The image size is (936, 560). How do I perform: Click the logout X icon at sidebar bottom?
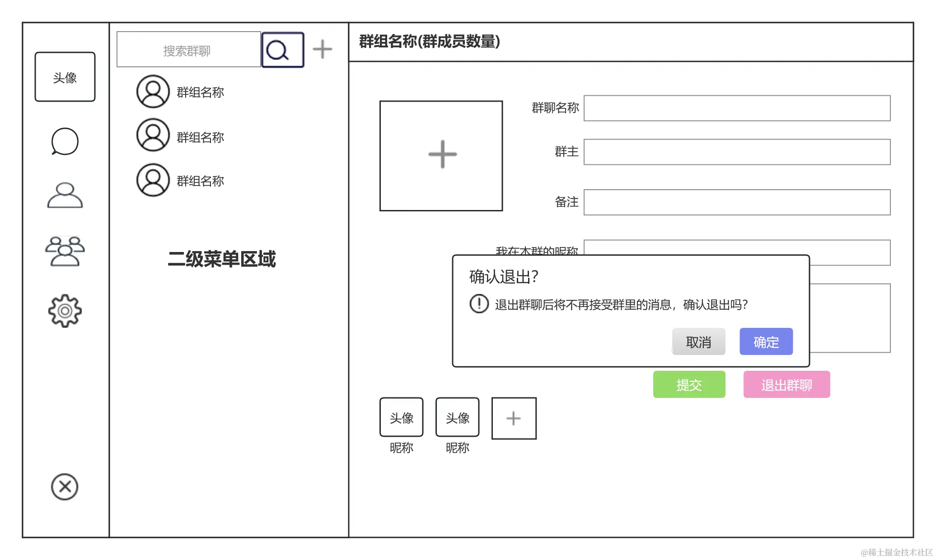pyautogui.click(x=64, y=487)
